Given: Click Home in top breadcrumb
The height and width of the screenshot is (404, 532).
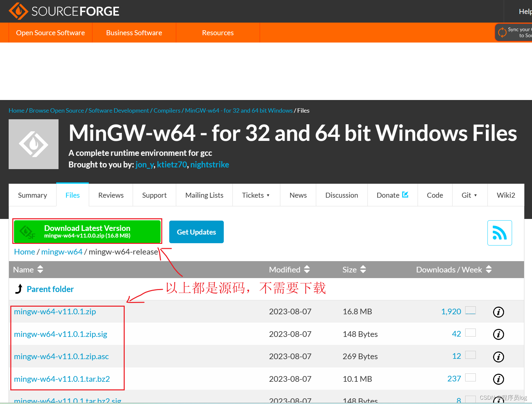Looking at the screenshot, I should (17, 111).
